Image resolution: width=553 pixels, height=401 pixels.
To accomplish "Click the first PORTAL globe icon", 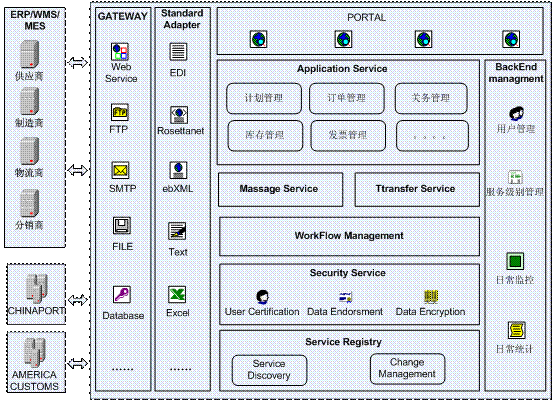I will pyautogui.click(x=259, y=39).
